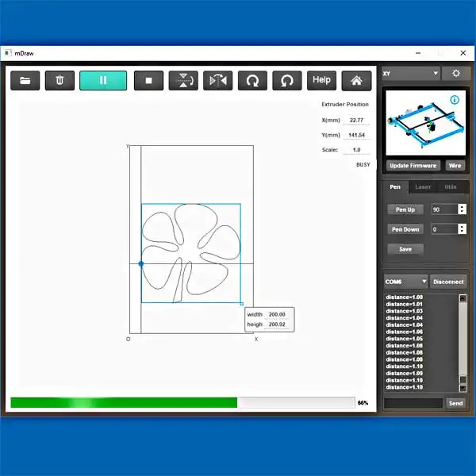476x476 pixels.
Task: Pause the drawing job
Action: pyautogui.click(x=103, y=80)
